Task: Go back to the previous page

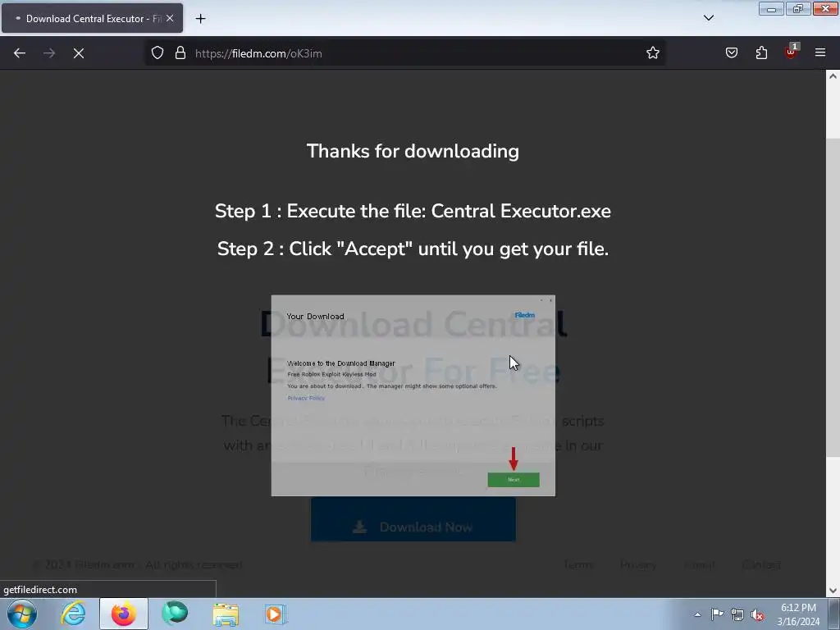Action: 20,53
